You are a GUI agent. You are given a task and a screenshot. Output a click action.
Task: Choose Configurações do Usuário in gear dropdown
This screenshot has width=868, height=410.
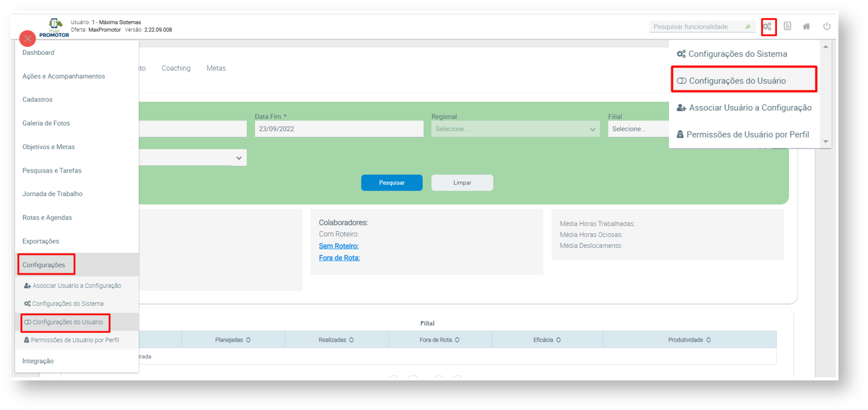click(x=744, y=81)
